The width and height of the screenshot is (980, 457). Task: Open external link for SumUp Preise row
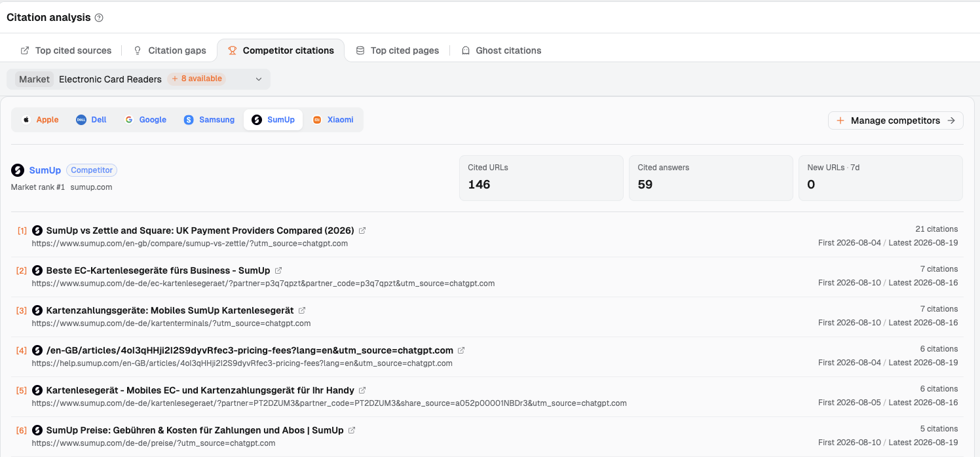click(352, 430)
